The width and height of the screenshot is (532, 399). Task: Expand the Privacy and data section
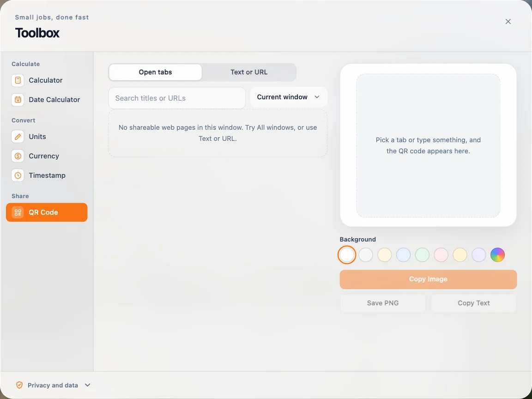(88, 385)
